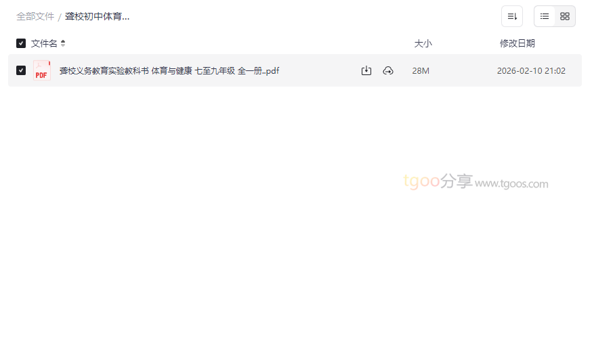Click the 28M file size value

421,70
